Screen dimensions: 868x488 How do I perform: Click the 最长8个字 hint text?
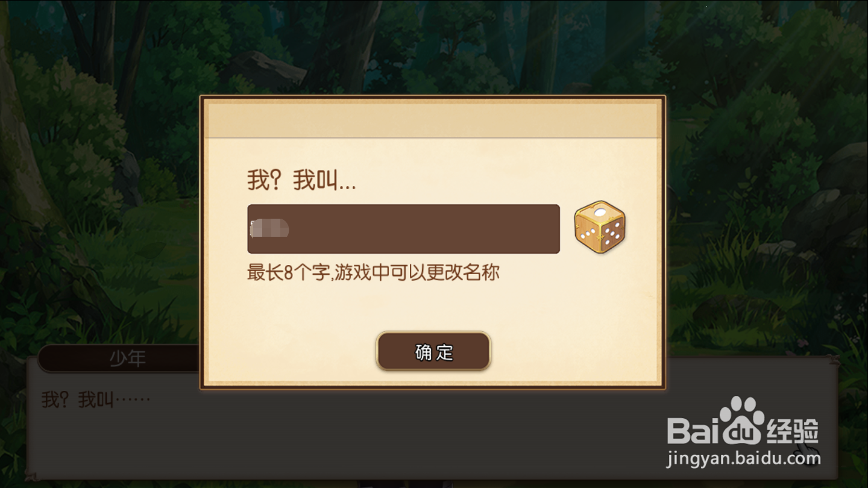(x=373, y=273)
